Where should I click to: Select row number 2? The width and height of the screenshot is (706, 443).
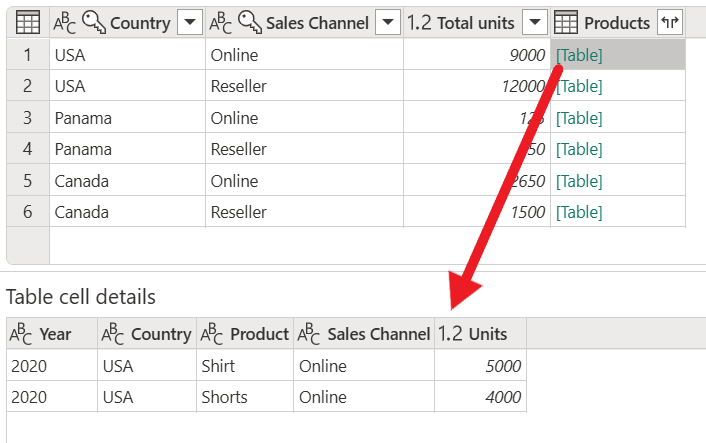[28, 86]
